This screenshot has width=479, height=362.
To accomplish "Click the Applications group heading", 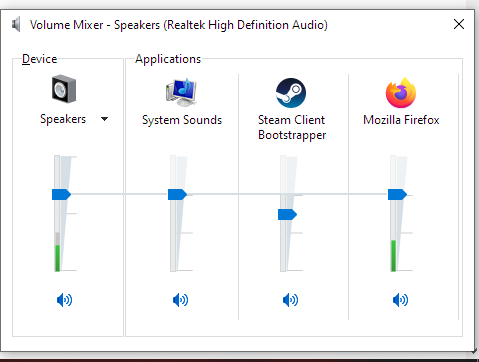I will (x=168, y=59).
